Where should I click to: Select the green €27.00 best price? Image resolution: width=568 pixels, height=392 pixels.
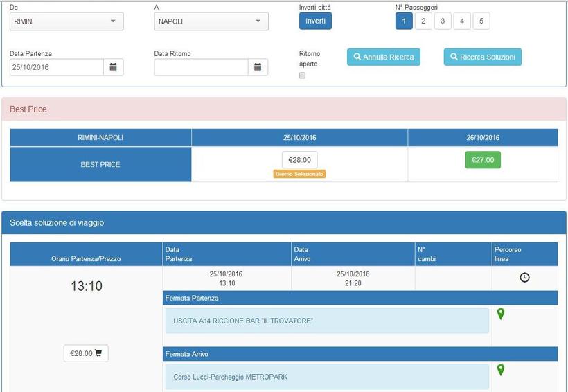[482, 160]
